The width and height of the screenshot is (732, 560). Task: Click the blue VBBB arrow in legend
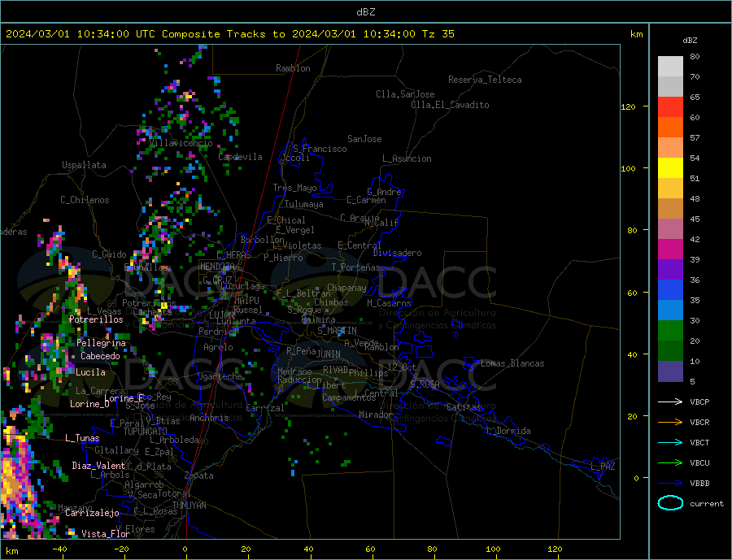[670, 484]
